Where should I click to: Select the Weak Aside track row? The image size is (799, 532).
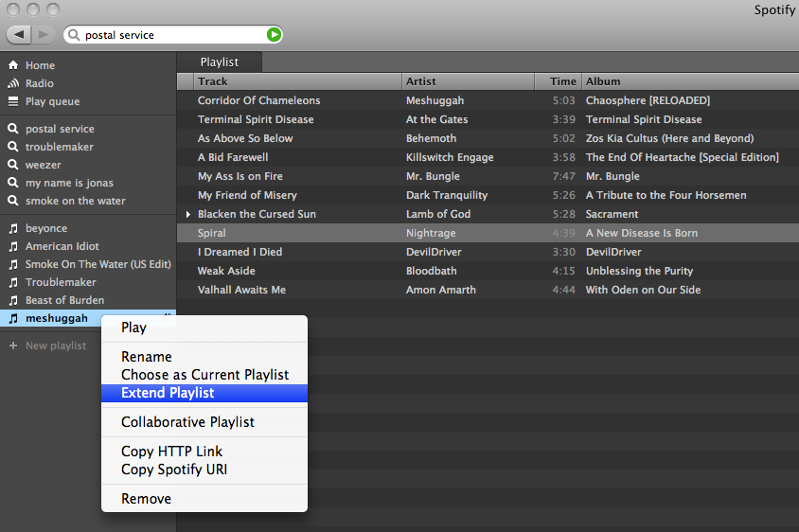[379, 271]
